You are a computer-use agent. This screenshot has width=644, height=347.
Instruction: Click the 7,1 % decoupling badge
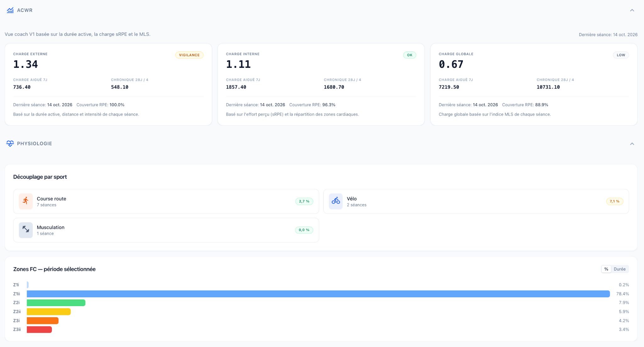point(614,201)
